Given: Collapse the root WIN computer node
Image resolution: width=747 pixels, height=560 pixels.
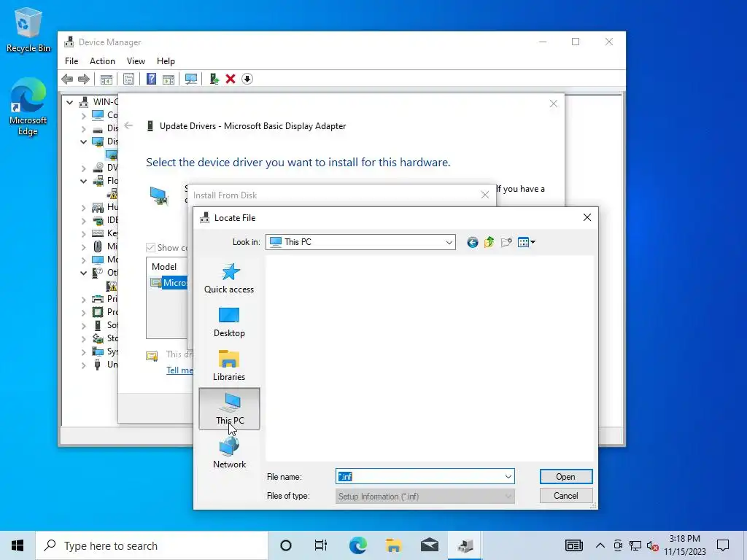Looking at the screenshot, I should (x=69, y=102).
